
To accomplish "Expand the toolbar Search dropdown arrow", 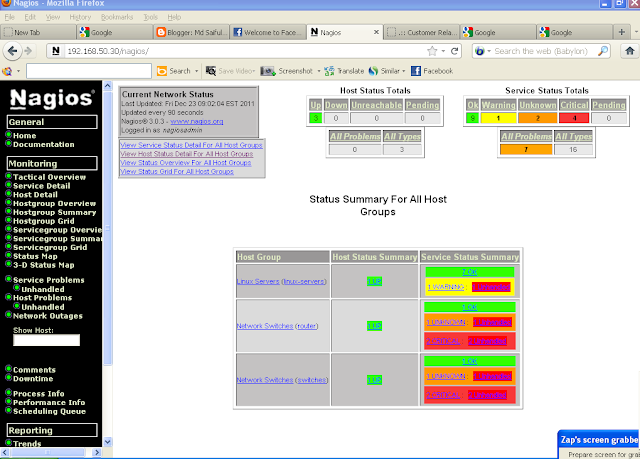I will (x=196, y=71).
